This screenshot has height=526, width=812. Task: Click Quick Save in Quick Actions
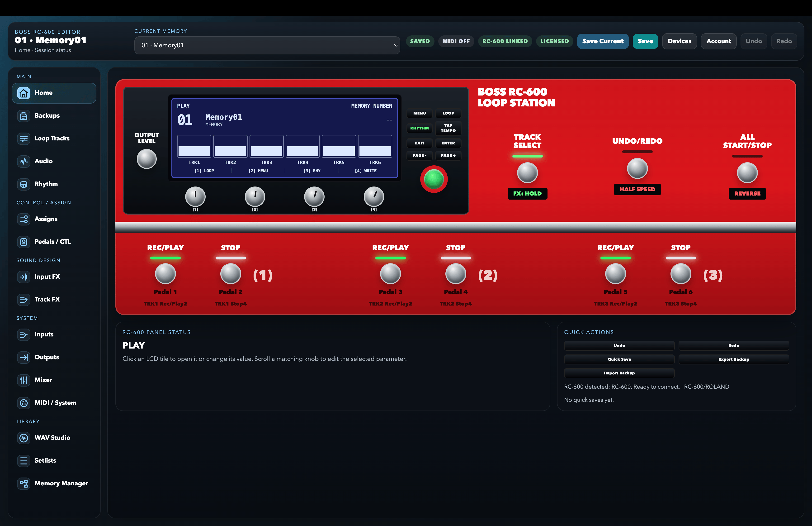point(619,359)
